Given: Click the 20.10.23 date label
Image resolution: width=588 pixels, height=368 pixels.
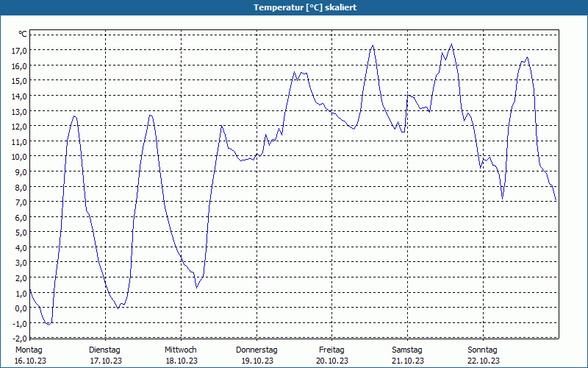Looking at the screenshot, I should click(333, 361).
